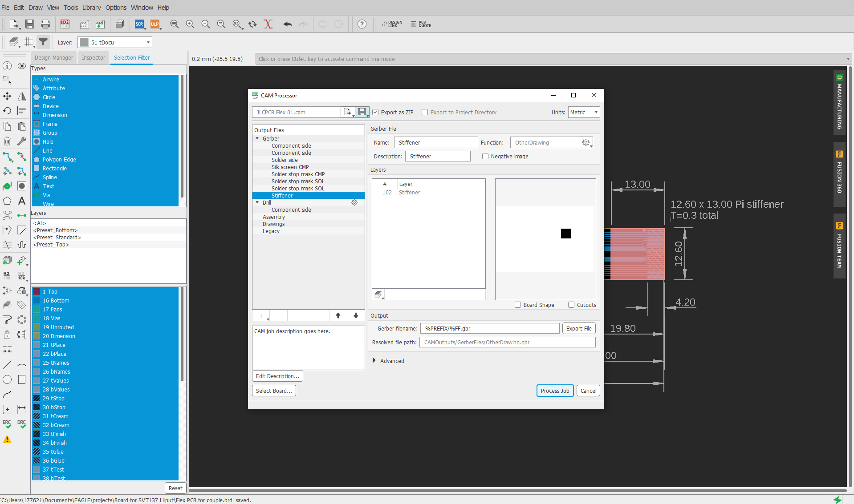This screenshot has height=504, width=854.
Task: Click the Export File button
Action: click(578, 328)
